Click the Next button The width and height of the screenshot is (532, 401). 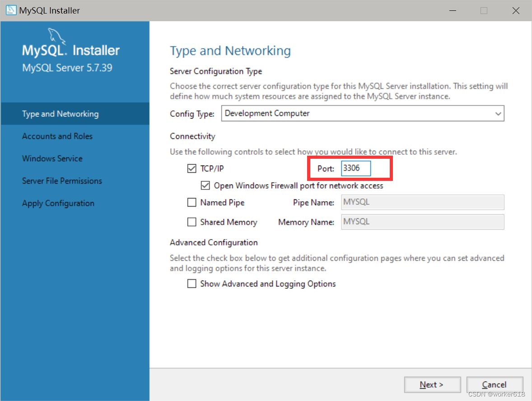(x=432, y=385)
